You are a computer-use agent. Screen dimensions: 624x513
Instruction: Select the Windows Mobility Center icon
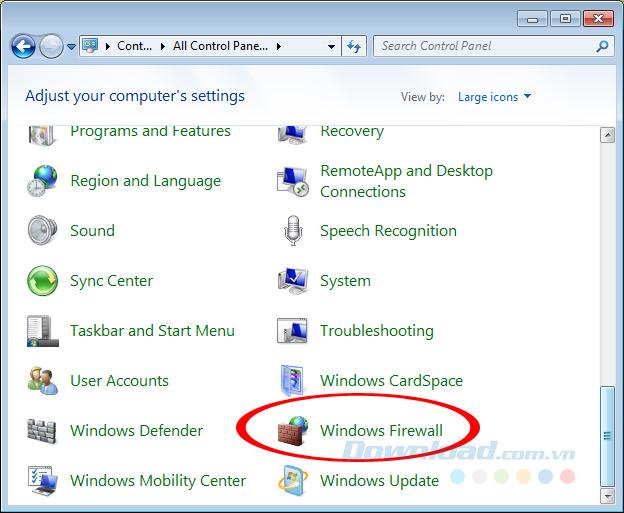pos(43,481)
